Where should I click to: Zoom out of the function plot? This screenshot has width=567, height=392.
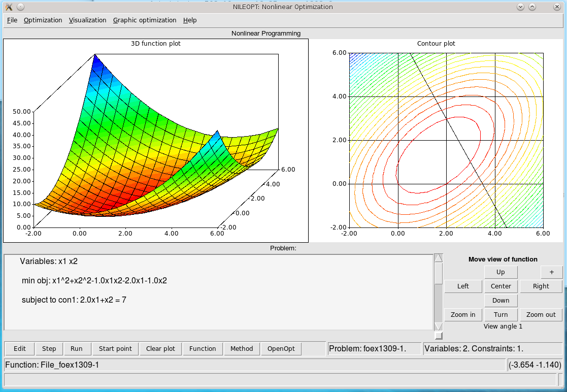(541, 315)
